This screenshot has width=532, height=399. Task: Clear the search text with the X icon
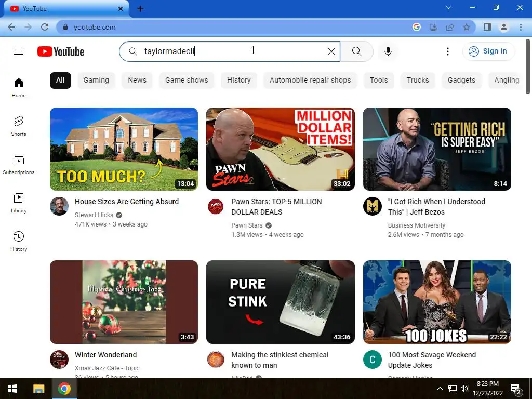pyautogui.click(x=331, y=51)
